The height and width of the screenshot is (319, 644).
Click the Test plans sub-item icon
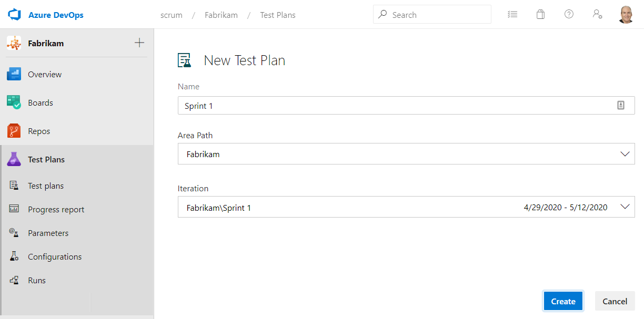click(14, 186)
